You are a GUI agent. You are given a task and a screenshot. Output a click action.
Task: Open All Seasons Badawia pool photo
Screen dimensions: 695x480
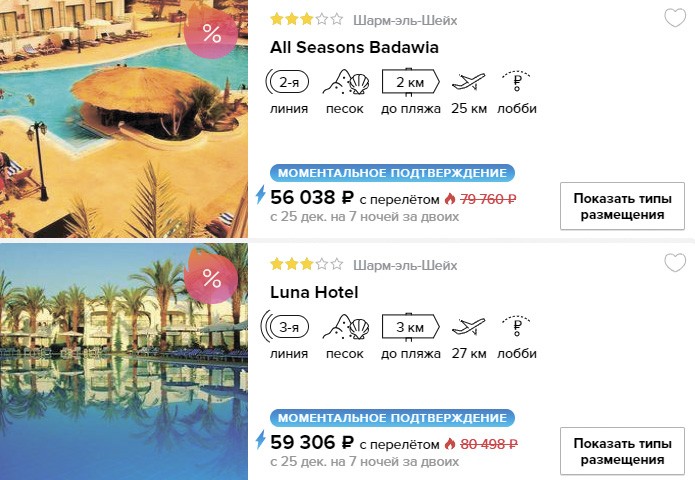pyautogui.click(x=124, y=119)
